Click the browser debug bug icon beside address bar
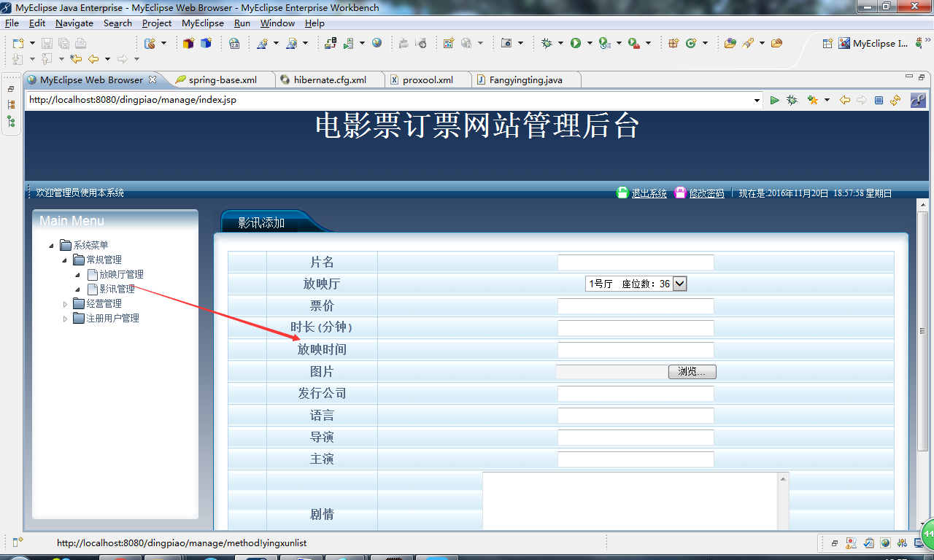934x560 pixels. pos(792,100)
